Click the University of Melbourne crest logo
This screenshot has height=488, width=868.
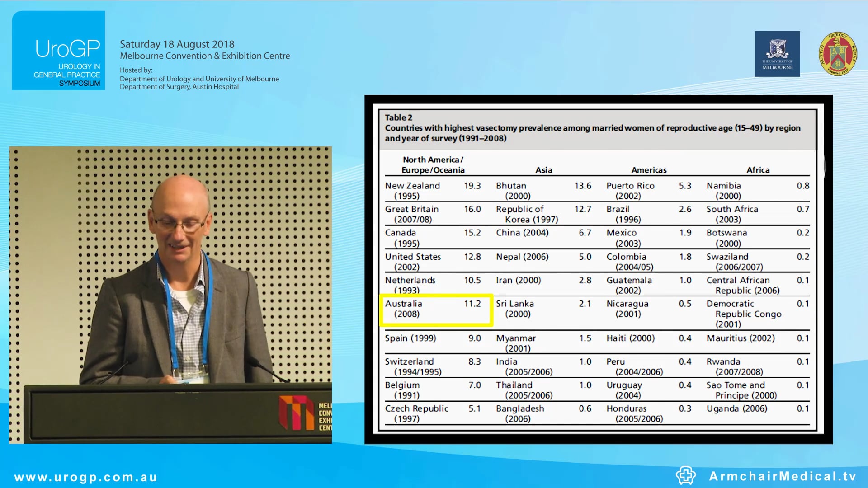tap(777, 54)
